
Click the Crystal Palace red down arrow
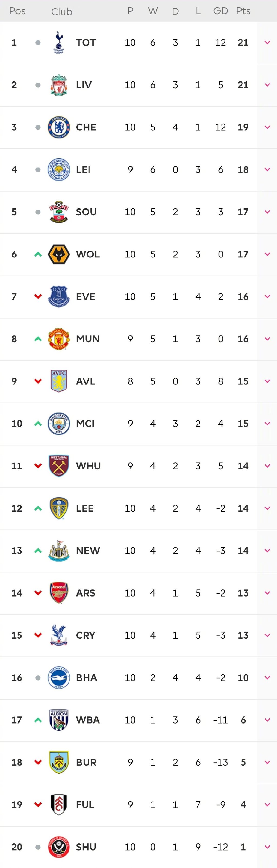[38, 635]
